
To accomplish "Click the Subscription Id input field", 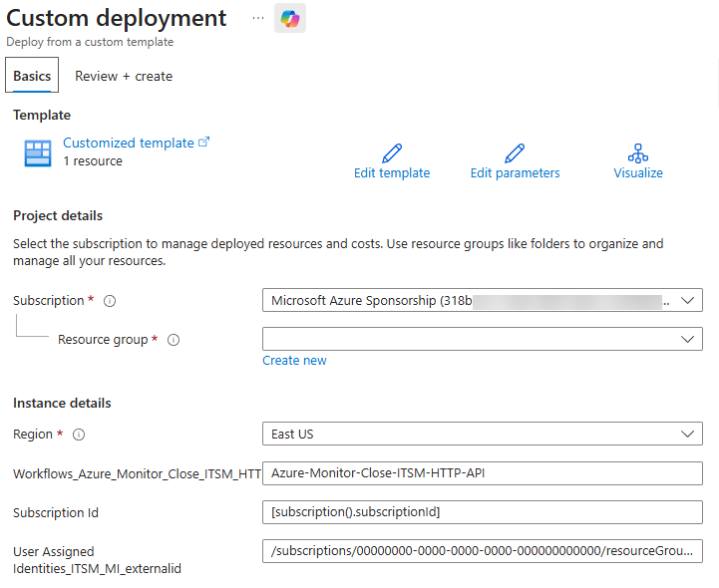I will pos(483,512).
